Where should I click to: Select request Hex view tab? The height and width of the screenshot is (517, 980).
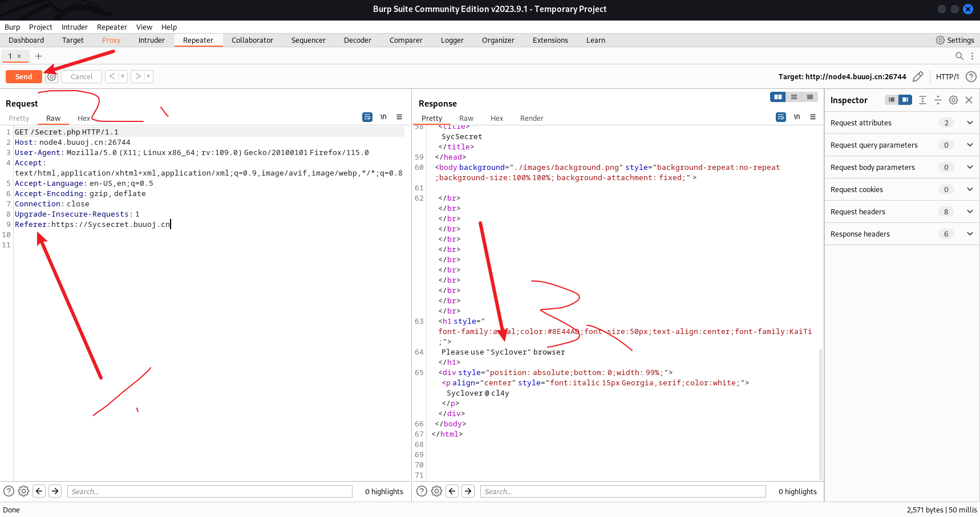pyautogui.click(x=84, y=118)
